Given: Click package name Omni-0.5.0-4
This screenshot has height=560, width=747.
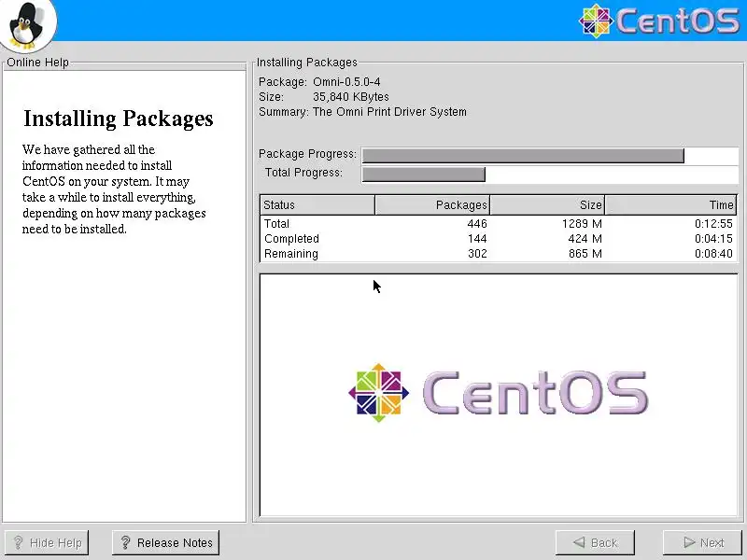Looking at the screenshot, I should coord(346,82).
